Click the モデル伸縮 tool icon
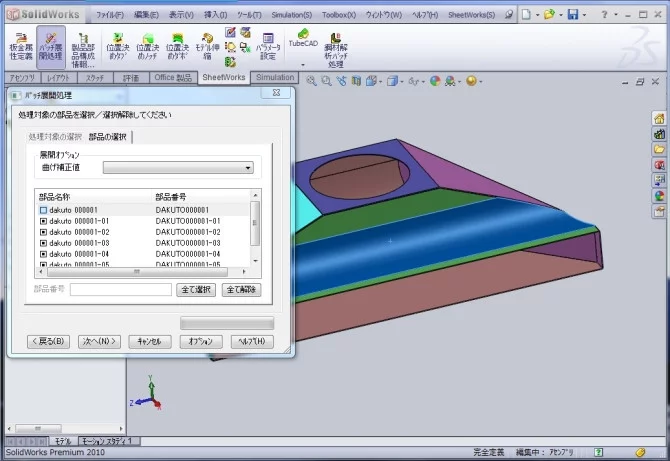670x461 pixels. 207,46
